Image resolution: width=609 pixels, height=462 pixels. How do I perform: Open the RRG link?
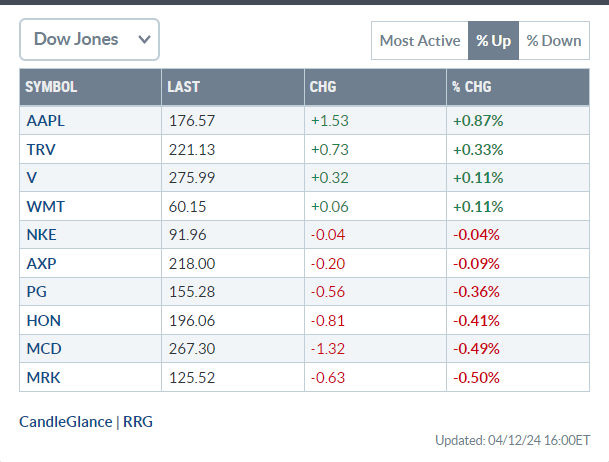click(138, 421)
